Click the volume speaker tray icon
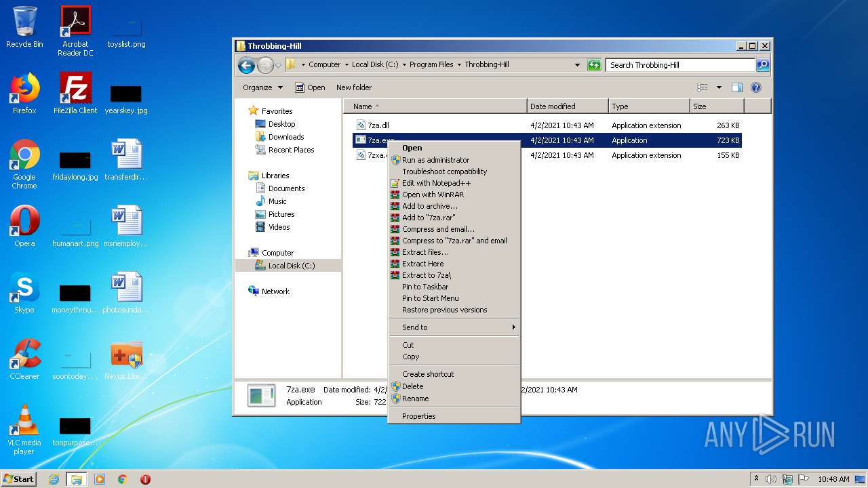The width and height of the screenshot is (868, 488). pos(771,479)
